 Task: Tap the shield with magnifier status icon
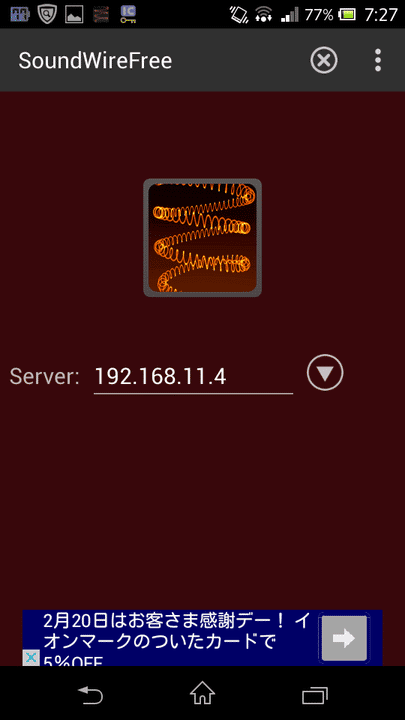(x=47, y=14)
